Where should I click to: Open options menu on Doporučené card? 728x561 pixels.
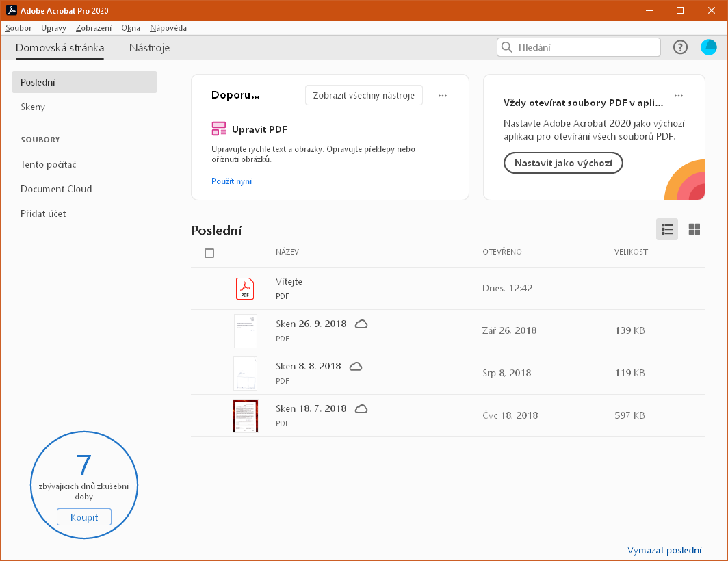point(443,96)
